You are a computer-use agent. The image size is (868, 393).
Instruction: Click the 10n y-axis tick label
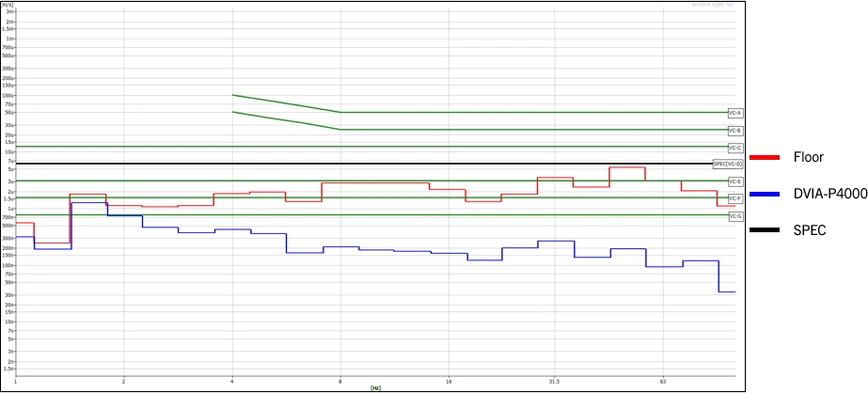click(9, 322)
